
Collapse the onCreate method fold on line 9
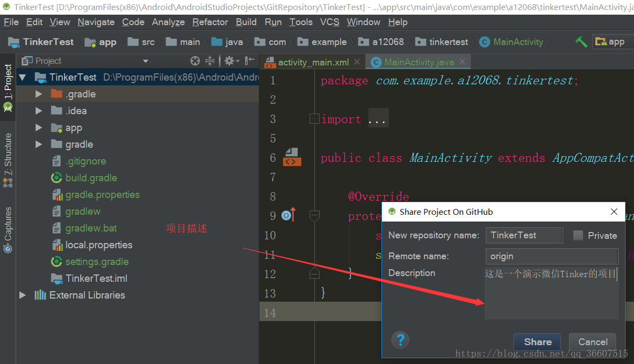click(x=314, y=215)
